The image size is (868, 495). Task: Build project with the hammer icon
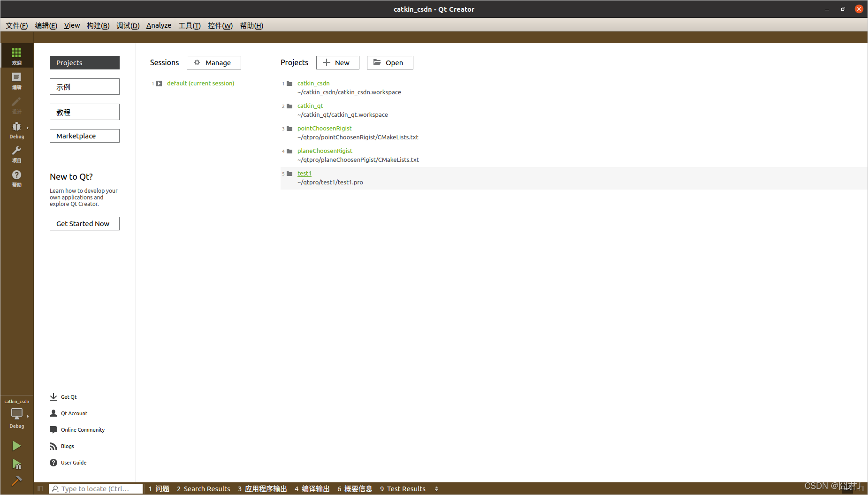click(16, 481)
